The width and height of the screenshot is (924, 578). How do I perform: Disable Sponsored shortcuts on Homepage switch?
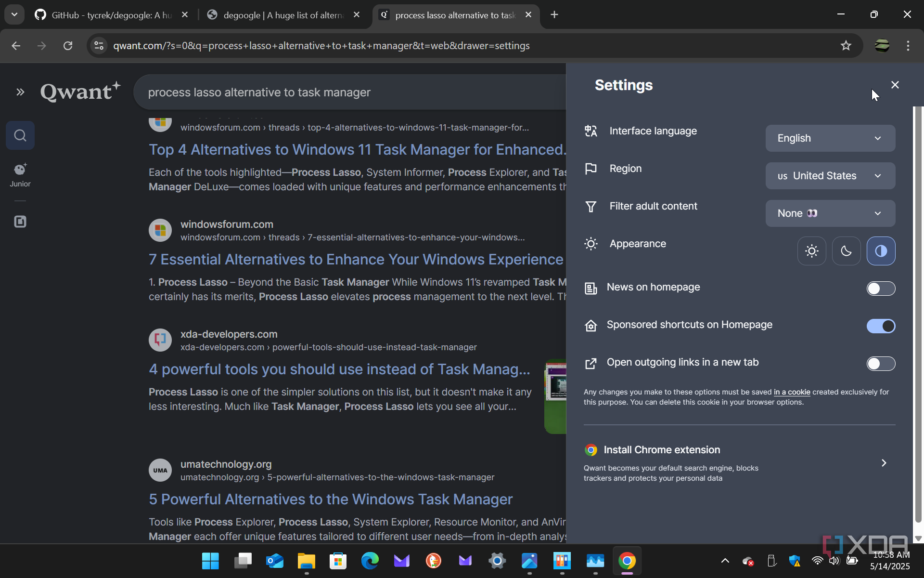(x=881, y=326)
